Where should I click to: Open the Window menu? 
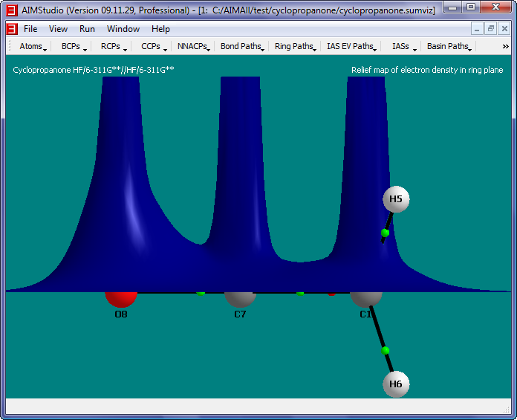(123, 29)
